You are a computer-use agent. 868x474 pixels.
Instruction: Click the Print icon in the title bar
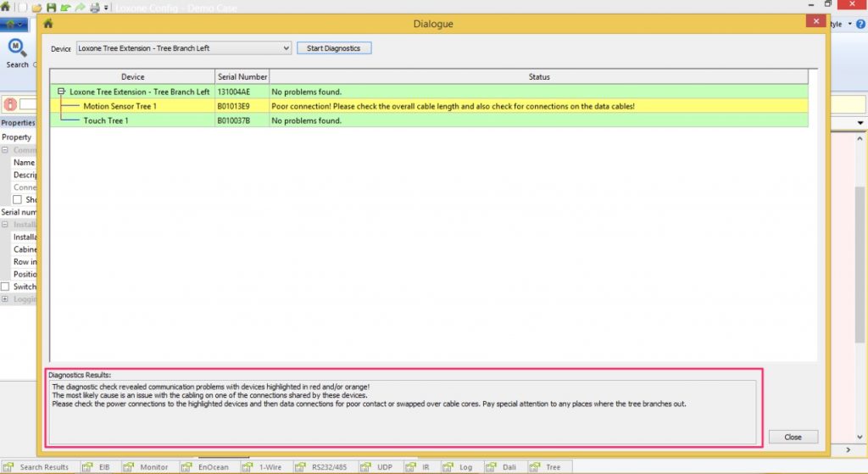95,7
